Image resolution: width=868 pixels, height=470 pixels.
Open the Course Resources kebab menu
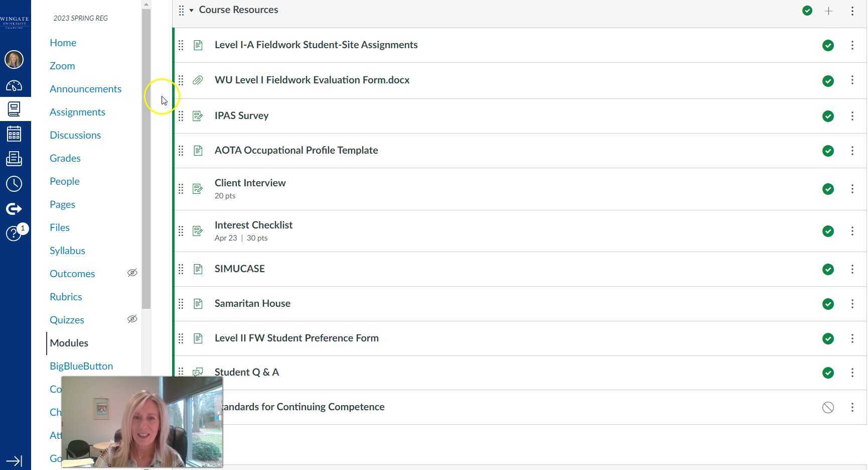852,11
